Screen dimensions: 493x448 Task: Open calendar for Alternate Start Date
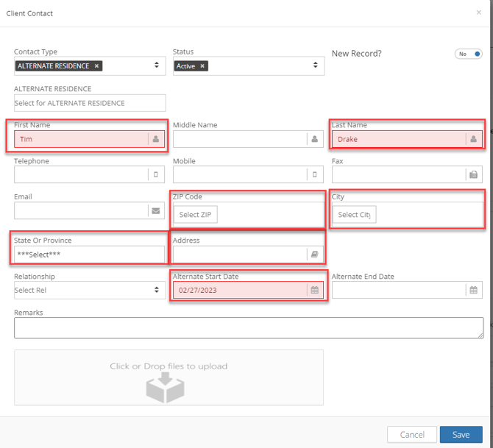coord(314,291)
